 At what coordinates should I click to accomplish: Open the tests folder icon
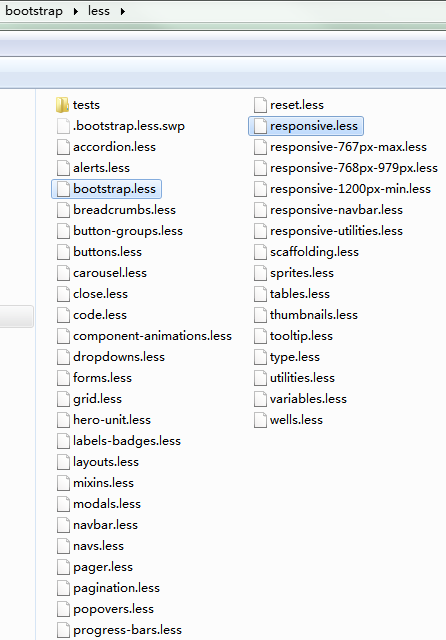62,105
